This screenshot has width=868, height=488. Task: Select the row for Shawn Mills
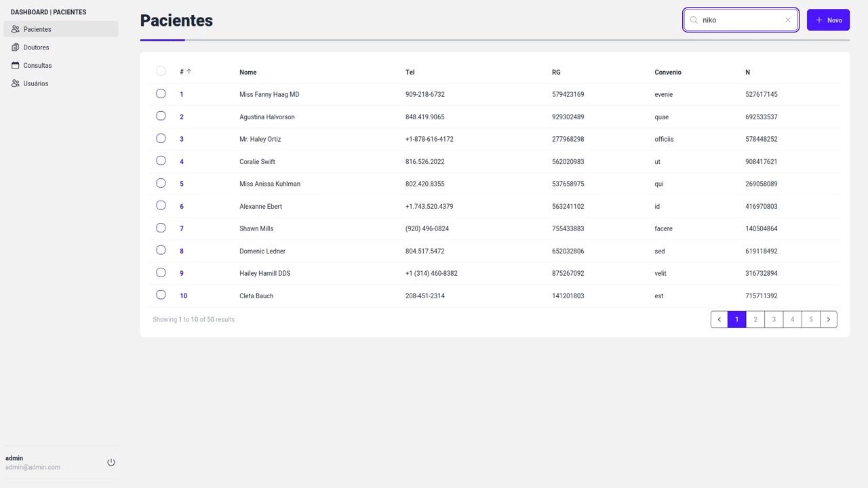[x=161, y=228]
